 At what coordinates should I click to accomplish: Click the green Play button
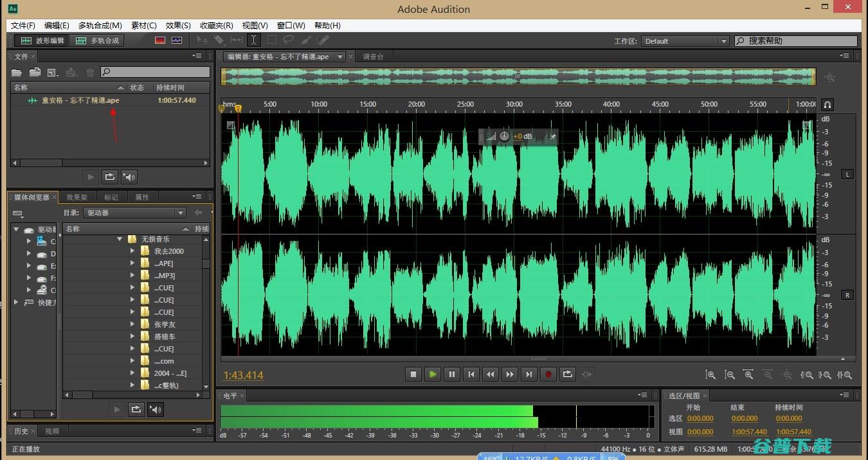pyautogui.click(x=433, y=374)
